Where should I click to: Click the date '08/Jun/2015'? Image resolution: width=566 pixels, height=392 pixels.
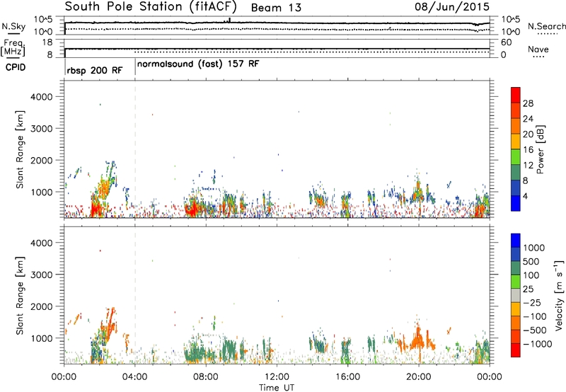tap(451, 7)
